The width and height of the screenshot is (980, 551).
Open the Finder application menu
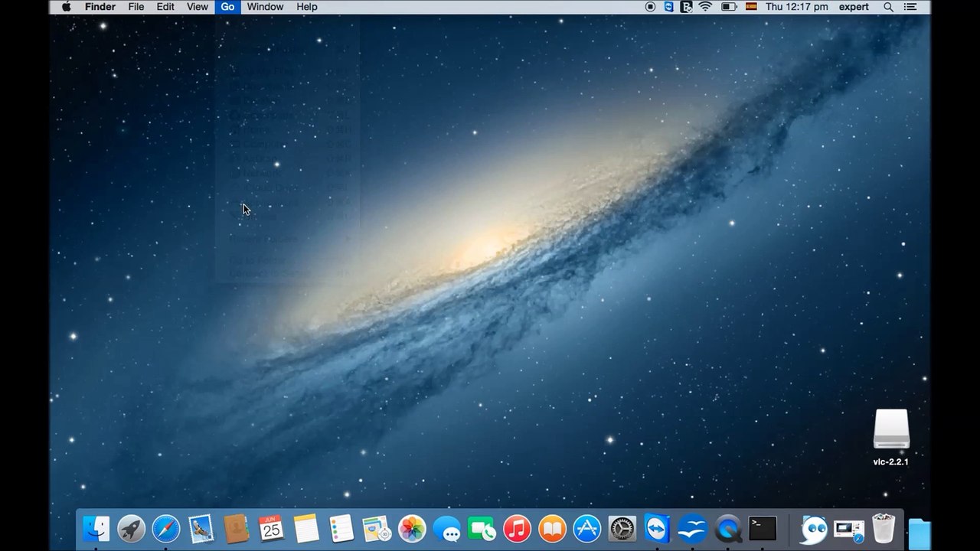[x=100, y=7]
